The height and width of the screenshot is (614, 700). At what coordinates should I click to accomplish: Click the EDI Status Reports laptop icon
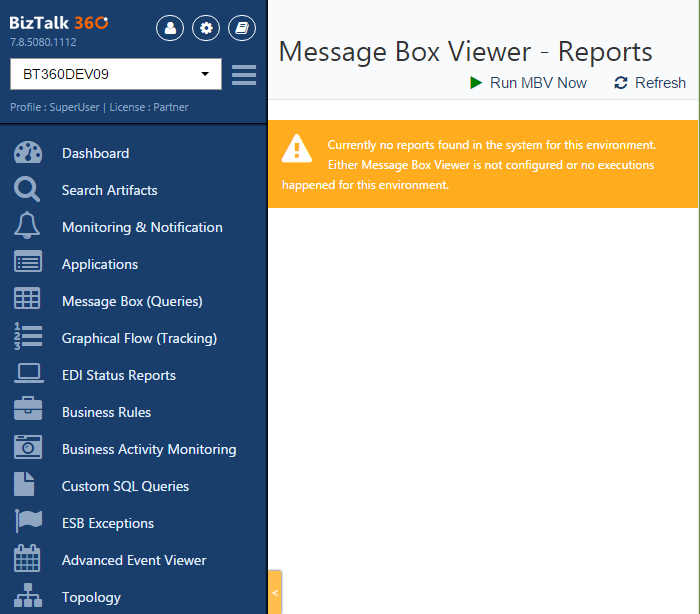click(x=29, y=373)
